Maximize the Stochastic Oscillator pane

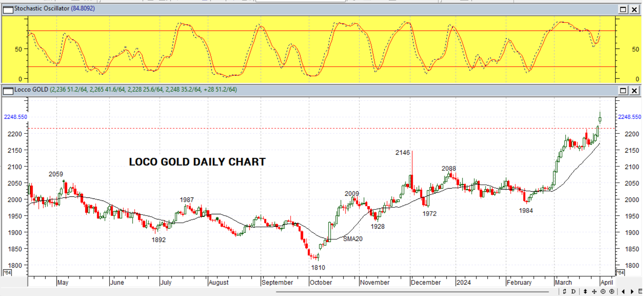coord(623,9)
